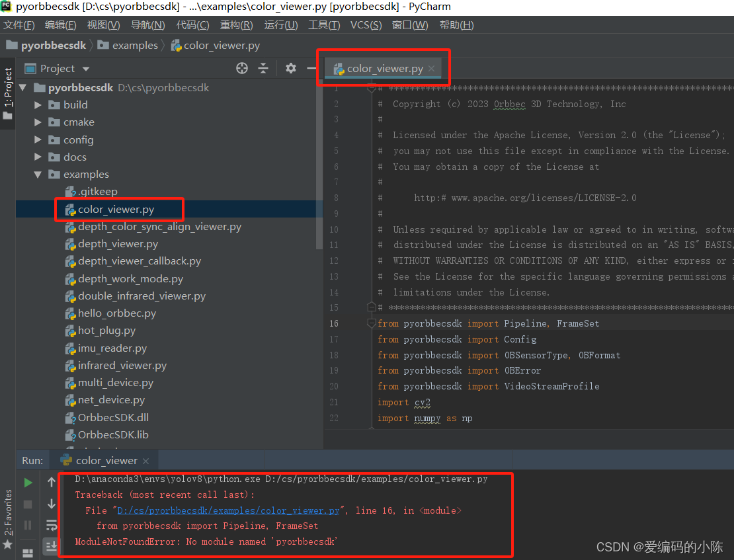Click the restore layout icon in Run panel
Viewport: 734px width, 560px height.
28,553
